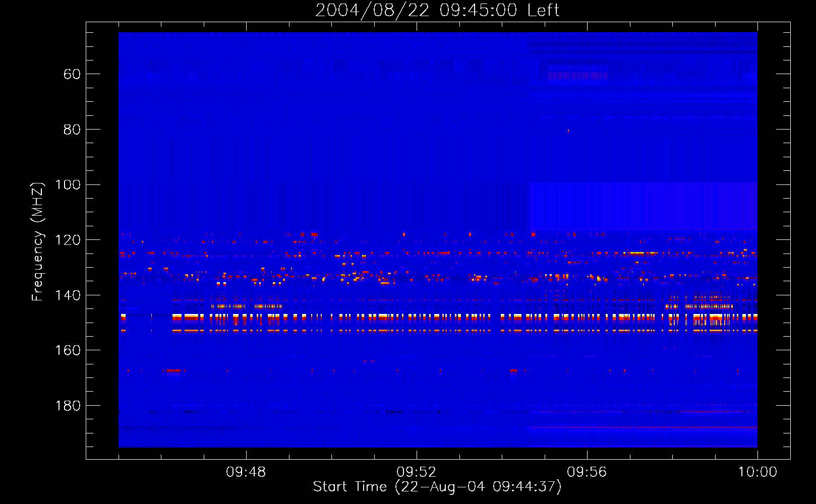Click the bright emission band near 148 MHz

click(438, 318)
